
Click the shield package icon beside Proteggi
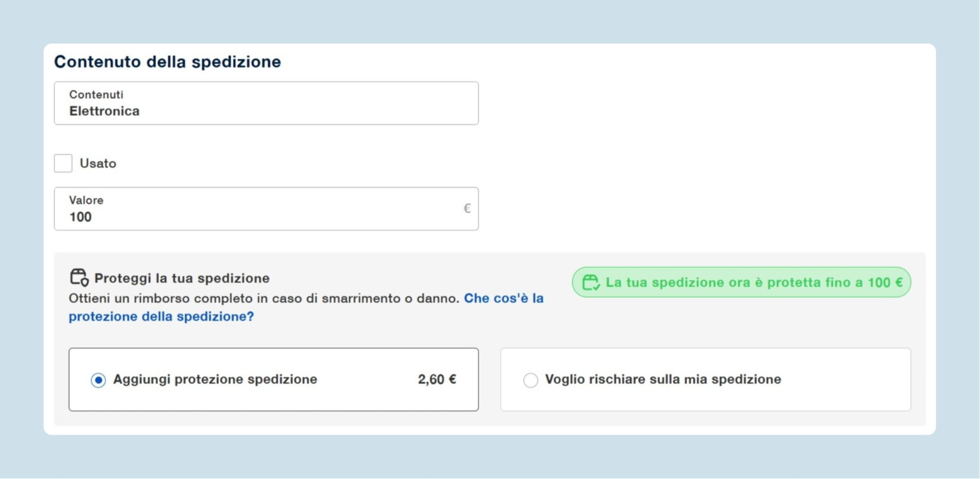pos(79,278)
